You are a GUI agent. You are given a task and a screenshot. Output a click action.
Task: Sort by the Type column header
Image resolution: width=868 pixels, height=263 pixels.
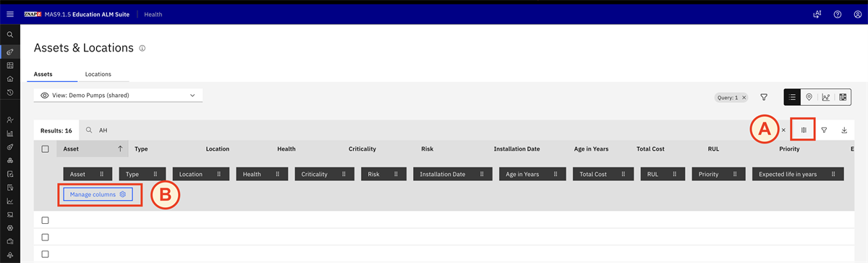click(x=141, y=149)
